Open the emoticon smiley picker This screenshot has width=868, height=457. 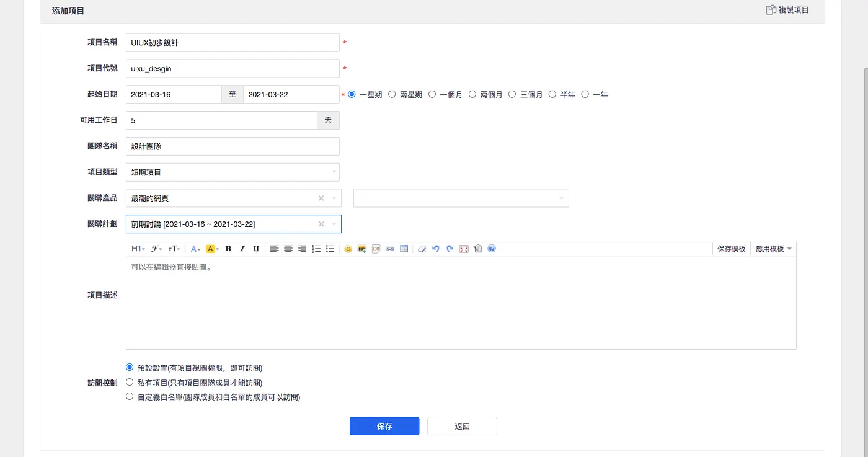coord(348,249)
